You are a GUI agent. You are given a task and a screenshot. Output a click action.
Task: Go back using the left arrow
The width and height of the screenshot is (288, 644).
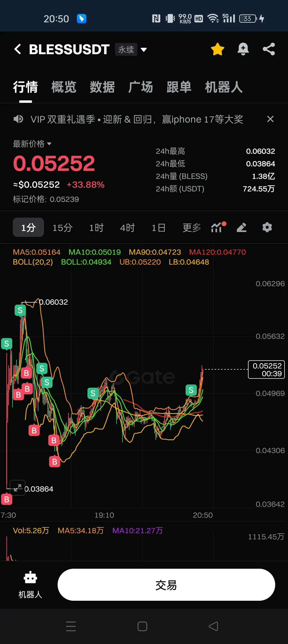click(18, 49)
